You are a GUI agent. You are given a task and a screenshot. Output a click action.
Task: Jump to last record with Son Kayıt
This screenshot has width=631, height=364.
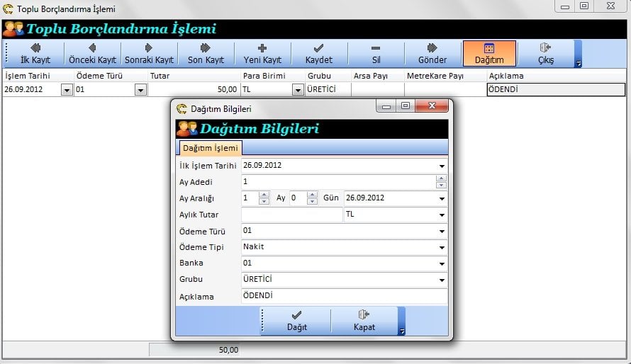point(206,53)
